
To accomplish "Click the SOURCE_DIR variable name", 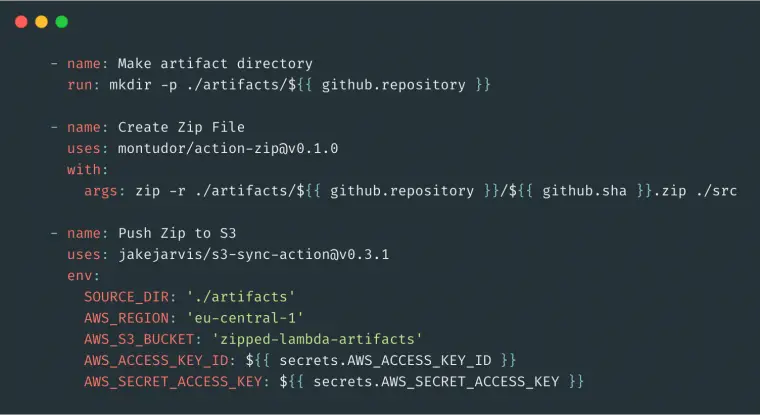I will click(x=127, y=297).
